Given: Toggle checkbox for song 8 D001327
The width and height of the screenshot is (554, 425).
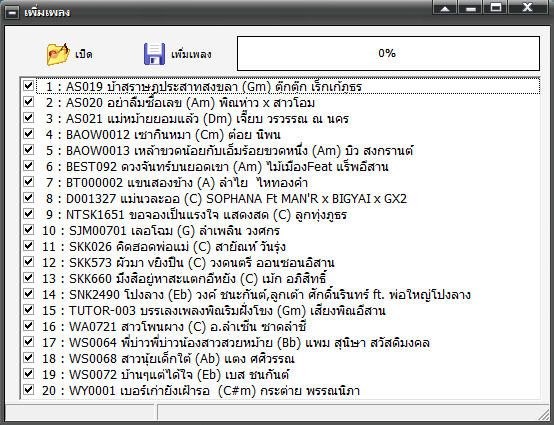Looking at the screenshot, I should pos(28,197).
